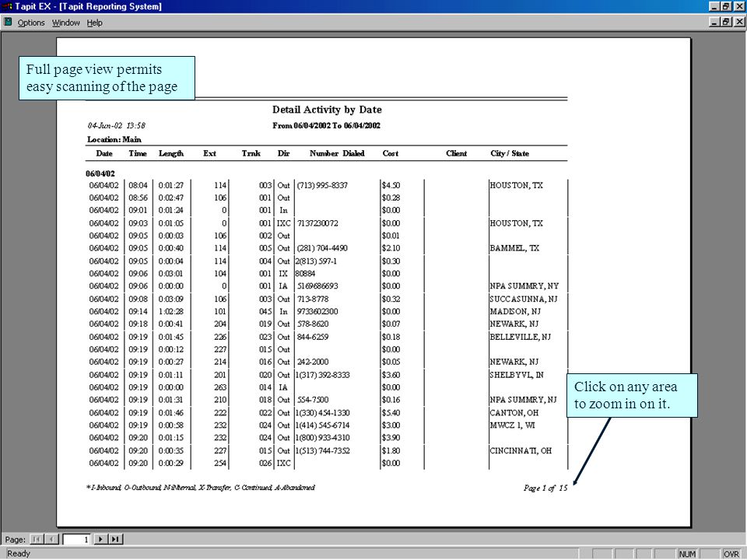Screen dimensions: 747x560
Task: Restore the Tapit EX application window
Action: click(x=725, y=6)
